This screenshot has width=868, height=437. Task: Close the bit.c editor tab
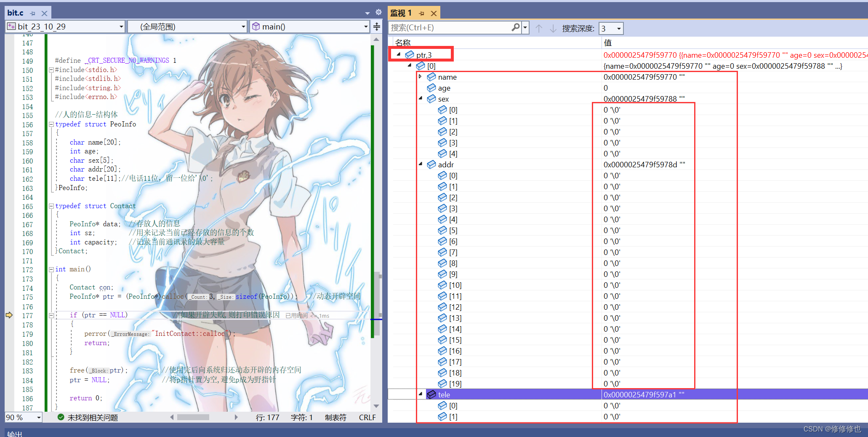44,13
